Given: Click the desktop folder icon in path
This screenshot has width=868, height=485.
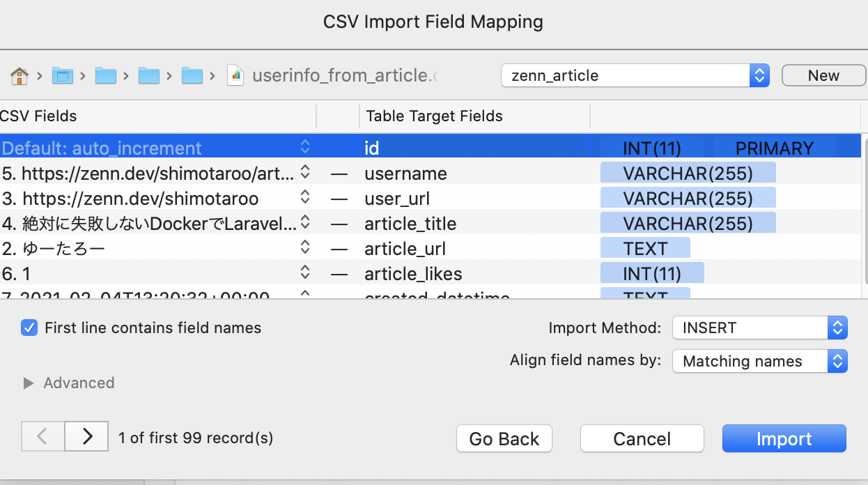Looking at the screenshot, I should pos(63,75).
